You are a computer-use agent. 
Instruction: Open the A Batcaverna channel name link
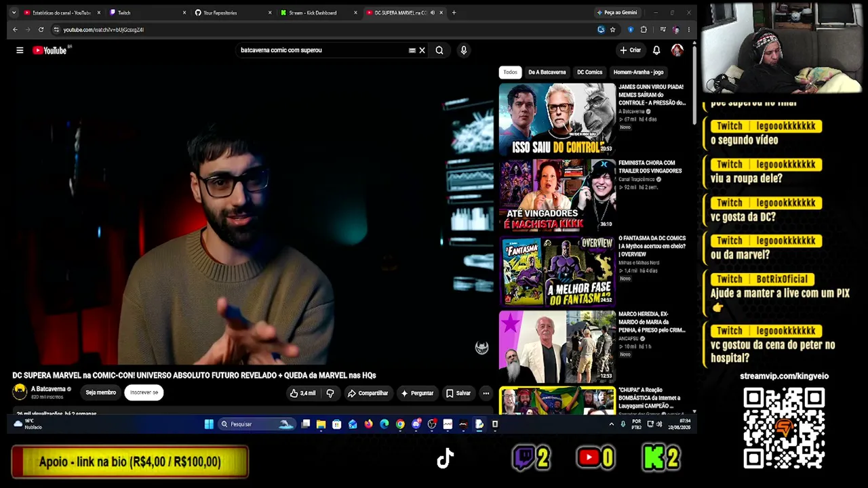[48, 389]
